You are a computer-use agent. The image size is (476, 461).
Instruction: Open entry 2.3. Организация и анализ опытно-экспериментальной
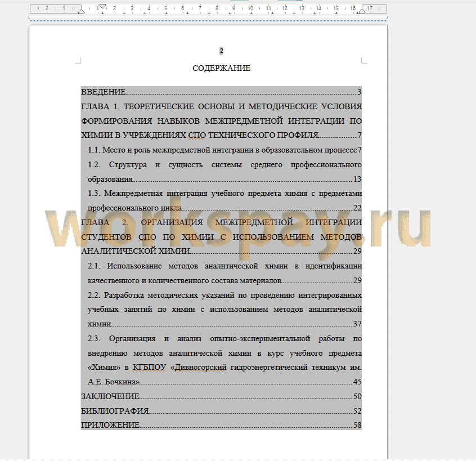pos(224,360)
